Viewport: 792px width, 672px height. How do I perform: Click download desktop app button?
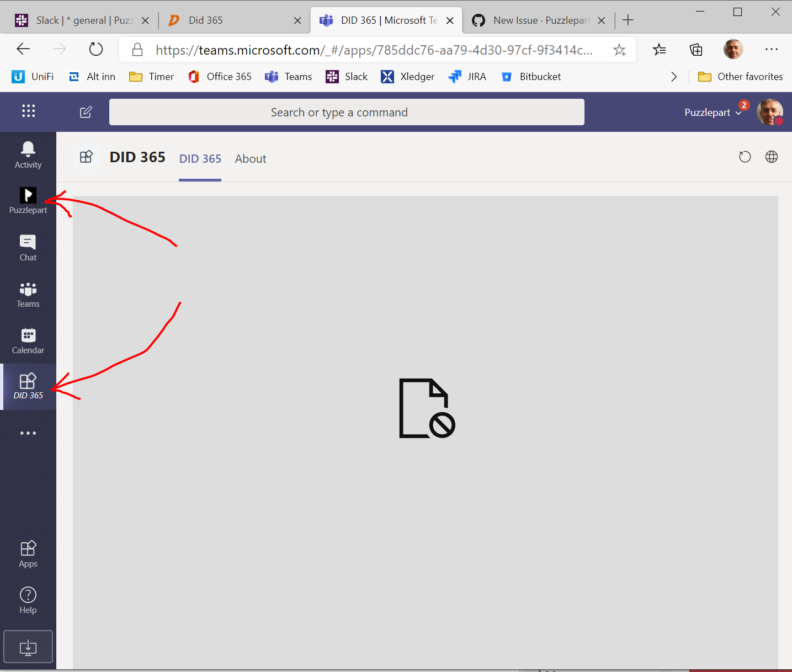28,647
